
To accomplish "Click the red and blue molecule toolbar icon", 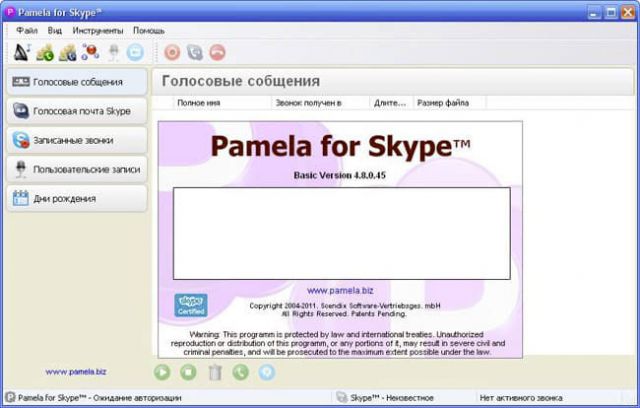I will [90, 52].
